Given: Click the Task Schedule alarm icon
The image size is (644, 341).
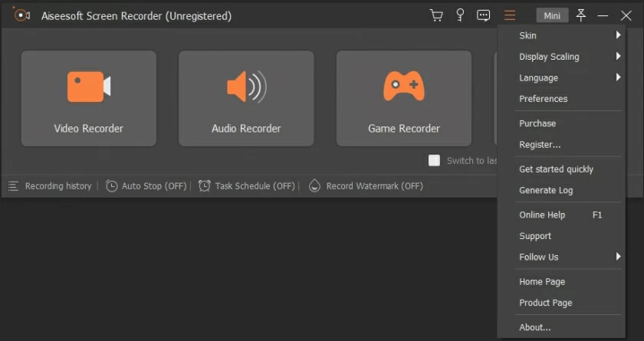Looking at the screenshot, I should (205, 186).
